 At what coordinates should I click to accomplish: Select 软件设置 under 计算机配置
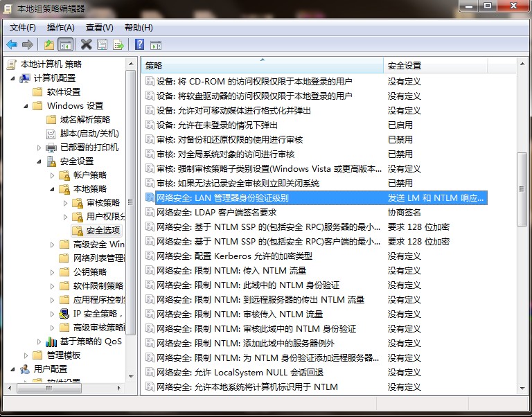64,92
